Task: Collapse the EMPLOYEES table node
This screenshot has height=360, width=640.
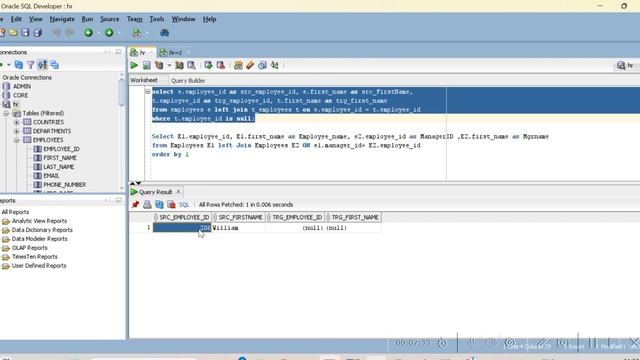Action: pos(16,140)
